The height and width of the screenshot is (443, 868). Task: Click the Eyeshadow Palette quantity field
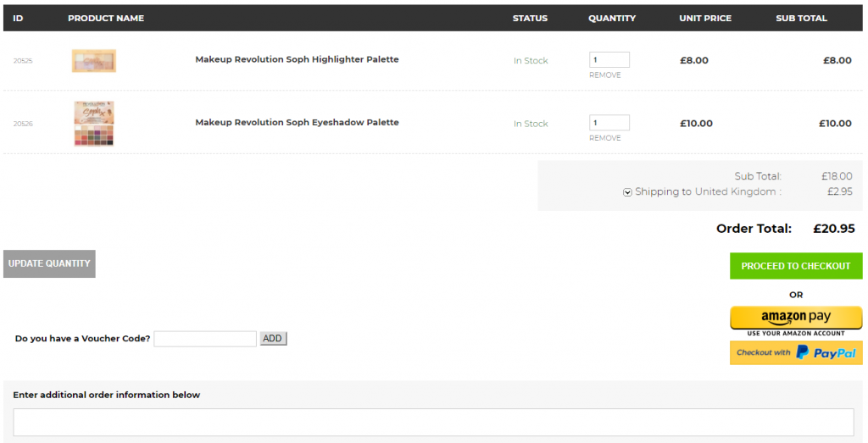pyautogui.click(x=609, y=123)
